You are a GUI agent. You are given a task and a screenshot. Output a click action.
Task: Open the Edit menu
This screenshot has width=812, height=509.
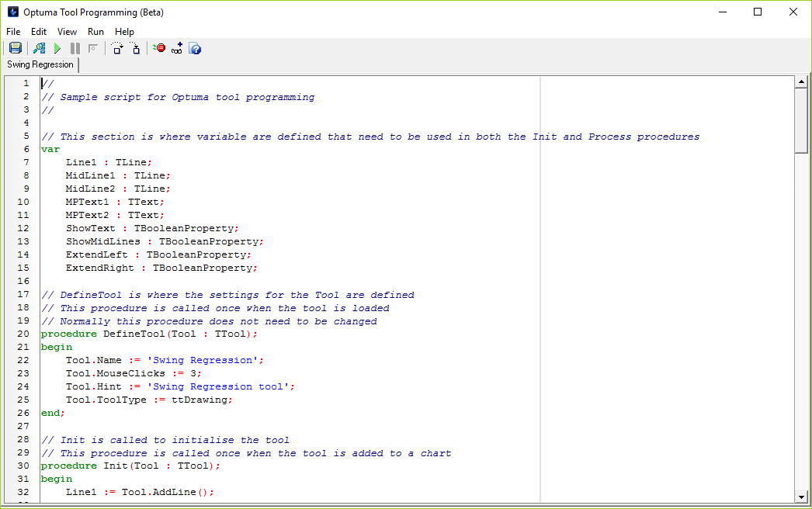tap(39, 32)
